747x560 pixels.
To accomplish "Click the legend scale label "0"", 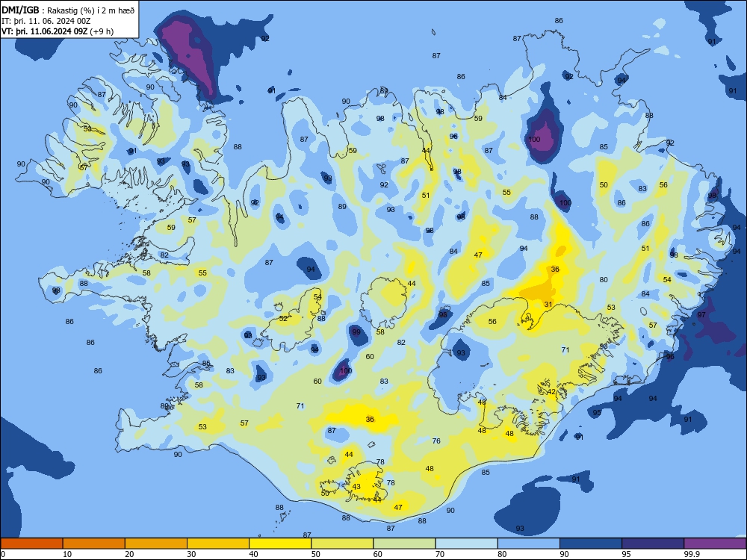I will [x=3, y=554].
